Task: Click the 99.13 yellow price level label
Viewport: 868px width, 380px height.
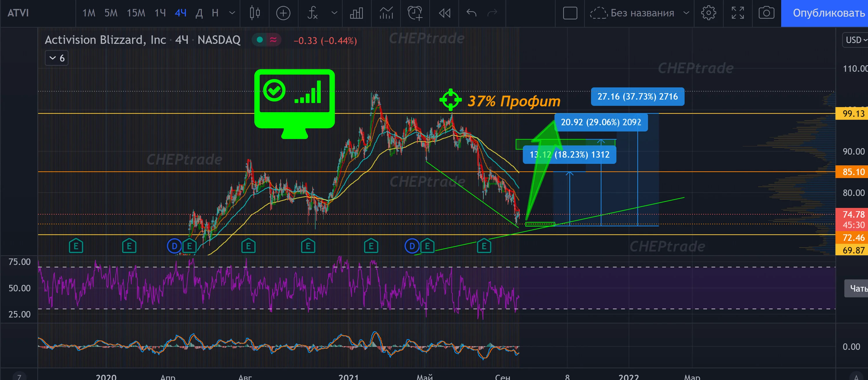Action: pos(852,113)
